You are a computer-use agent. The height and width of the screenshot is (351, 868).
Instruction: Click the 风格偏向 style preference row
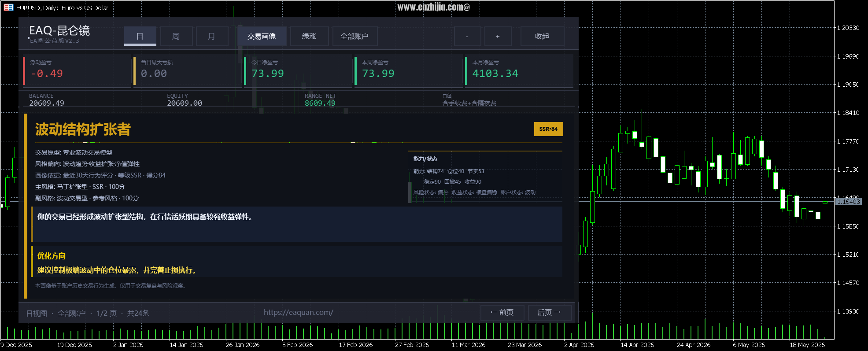(x=88, y=164)
